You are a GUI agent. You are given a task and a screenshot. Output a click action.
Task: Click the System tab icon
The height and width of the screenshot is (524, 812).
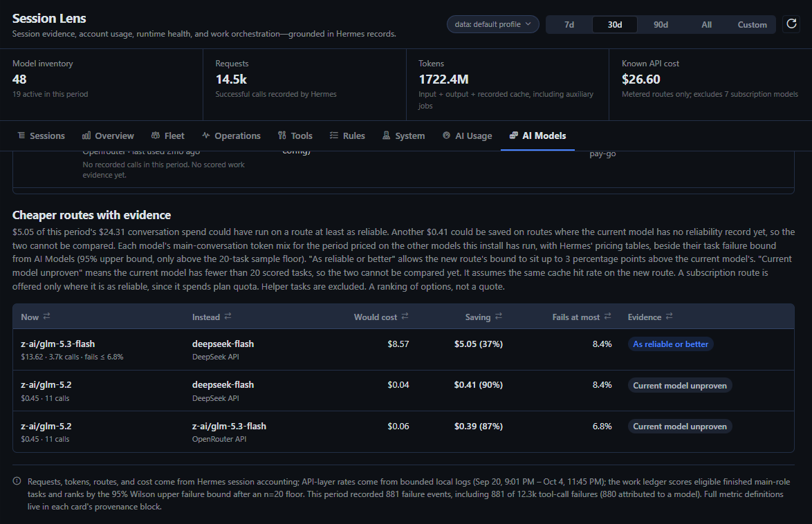click(387, 135)
